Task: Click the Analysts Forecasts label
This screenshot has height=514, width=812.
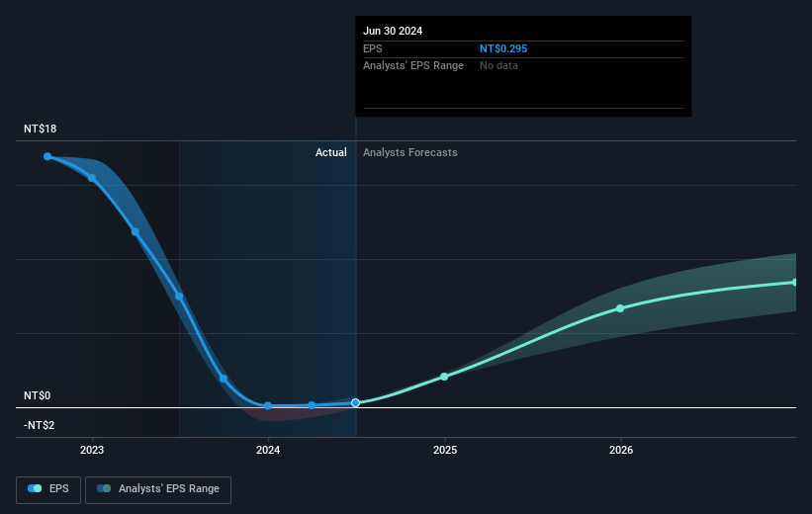Action: point(410,152)
